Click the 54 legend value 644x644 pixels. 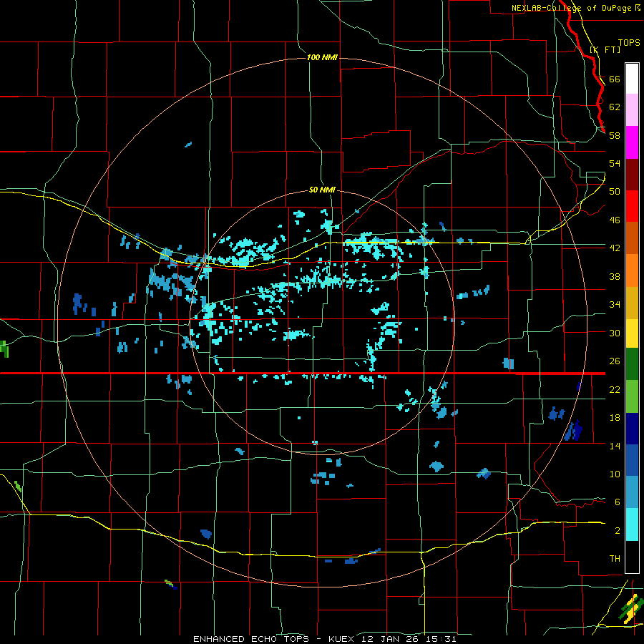tap(615, 163)
